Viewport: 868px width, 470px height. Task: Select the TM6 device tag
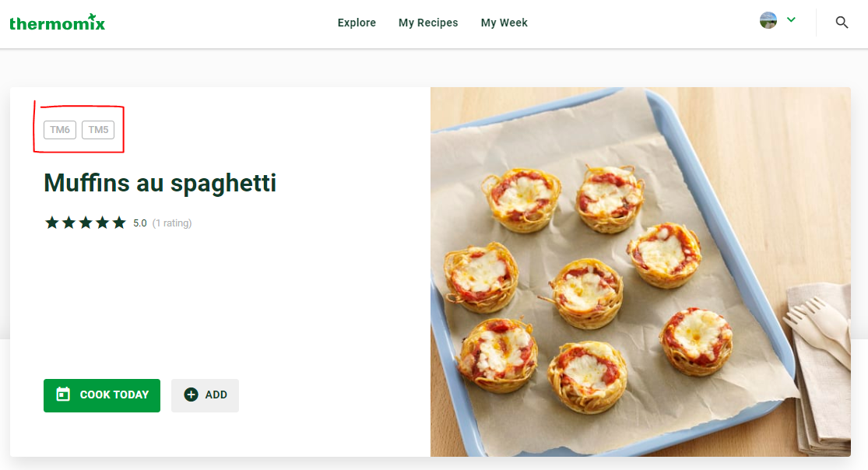pyautogui.click(x=60, y=130)
